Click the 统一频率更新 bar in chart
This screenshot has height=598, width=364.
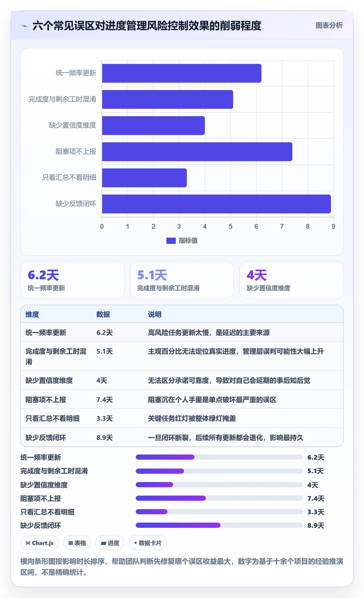point(181,73)
